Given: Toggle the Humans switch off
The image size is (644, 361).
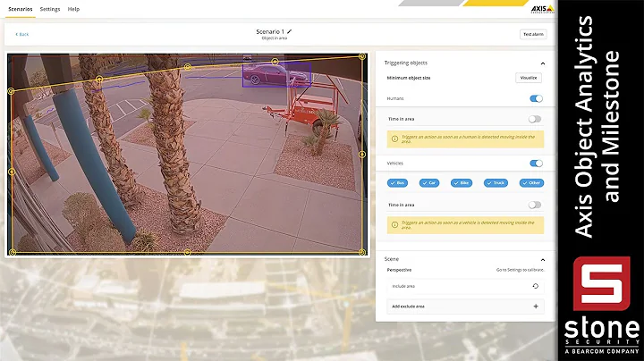Looking at the screenshot, I should [536, 98].
